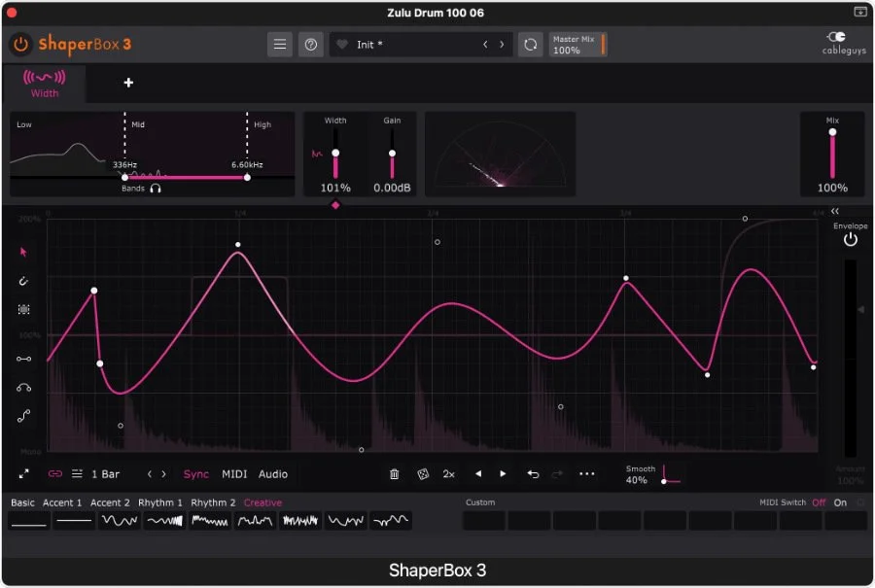The height and width of the screenshot is (588, 875).
Task: Select the S-curve tool
Action: pos(23,416)
